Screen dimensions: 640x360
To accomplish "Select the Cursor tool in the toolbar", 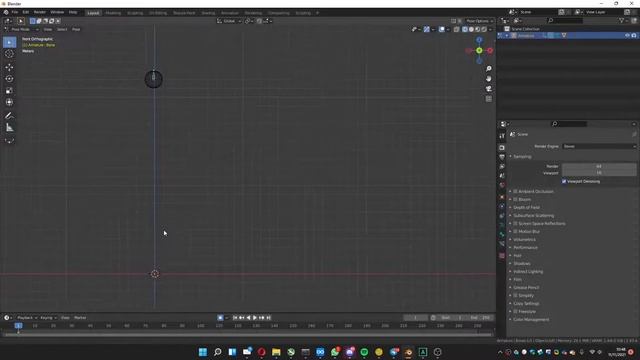I will pyautogui.click(x=9, y=54).
